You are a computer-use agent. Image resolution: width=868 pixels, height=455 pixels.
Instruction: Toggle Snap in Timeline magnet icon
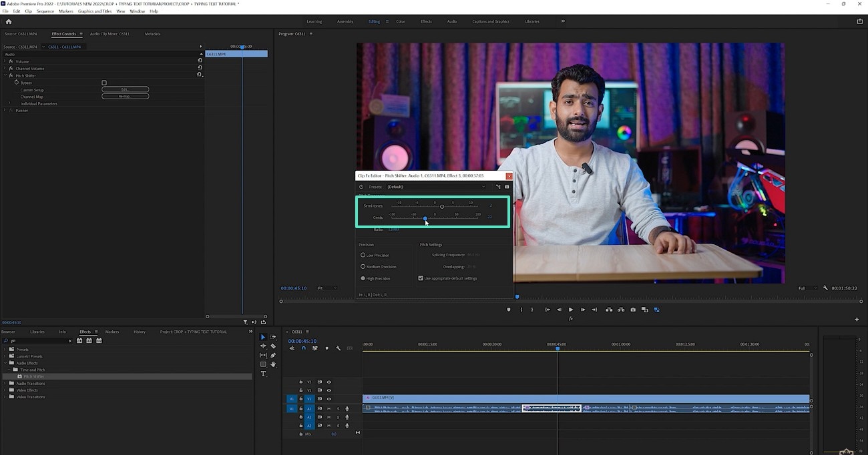point(304,348)
